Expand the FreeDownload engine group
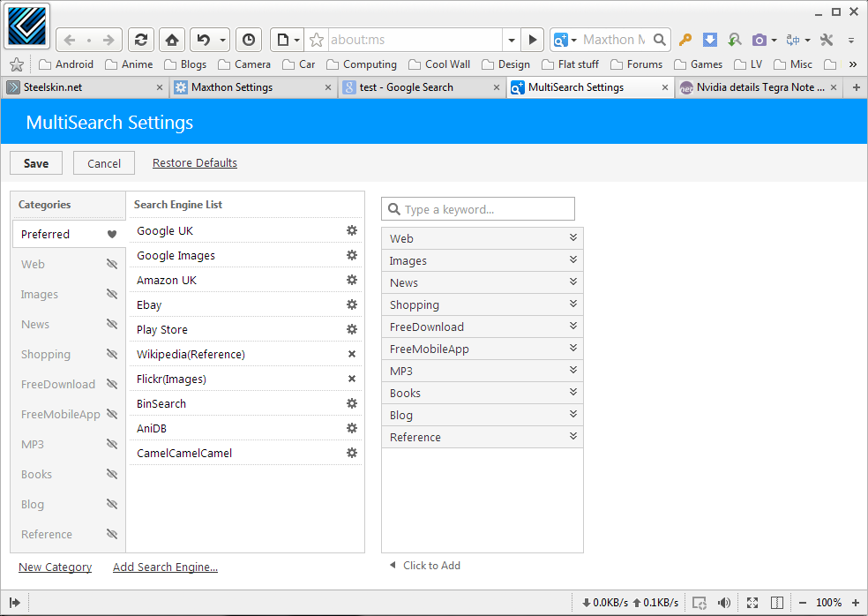 573,327
